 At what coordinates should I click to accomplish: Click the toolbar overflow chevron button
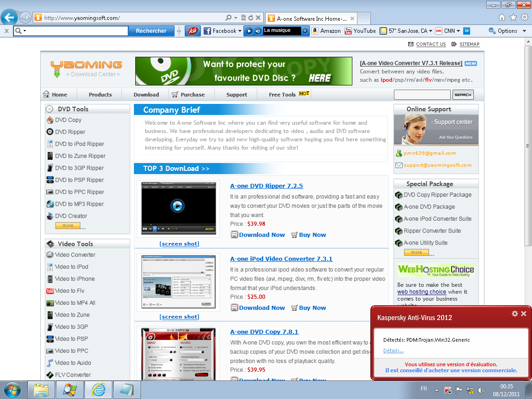pyautogui.click(x=467, y=31)
